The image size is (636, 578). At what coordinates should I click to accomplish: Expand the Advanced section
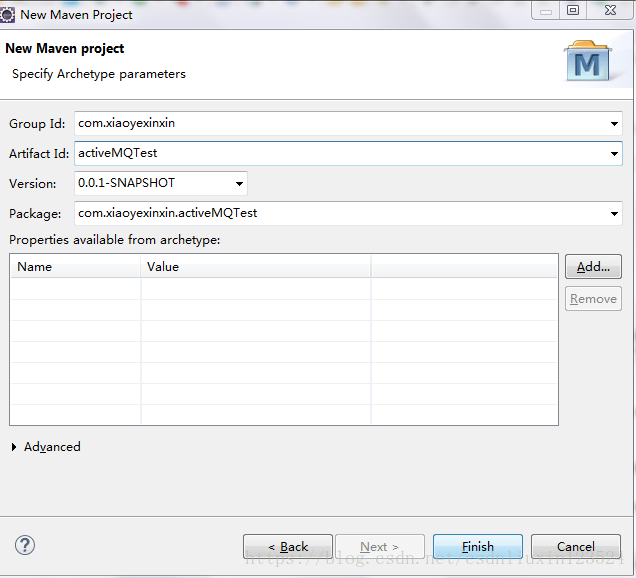(14, 447)
